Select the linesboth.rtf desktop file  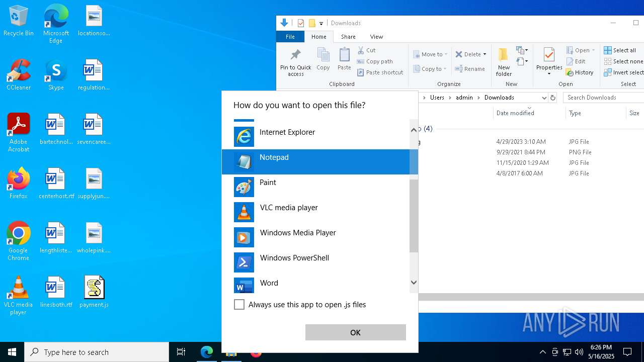pos(56,292)
